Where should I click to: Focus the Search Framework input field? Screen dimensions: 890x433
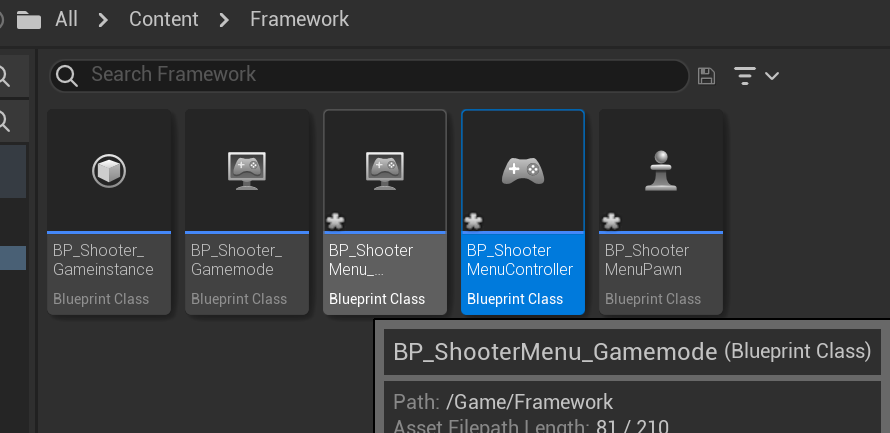(x=369, y=75)
